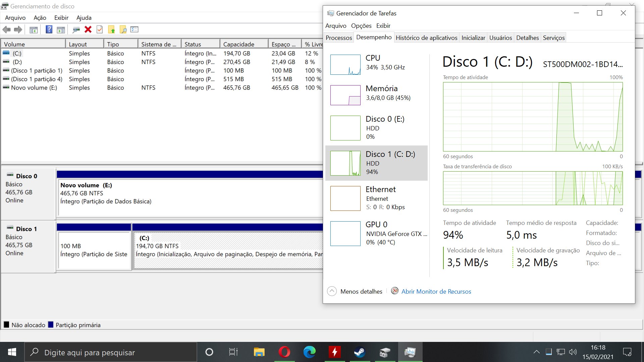Collapse Task Manager with Menos detalhes chevron
The width and height of the screenshot is (644, 362).
point(332,291)
